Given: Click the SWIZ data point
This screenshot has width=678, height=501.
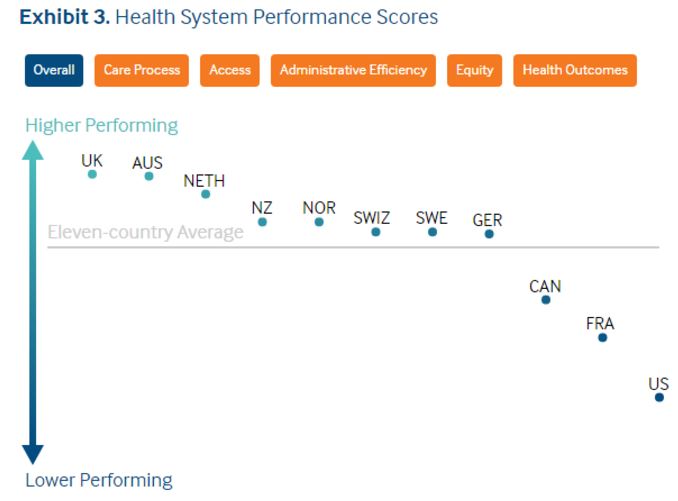Looking at the screenshot, I should tap(376, 232).
